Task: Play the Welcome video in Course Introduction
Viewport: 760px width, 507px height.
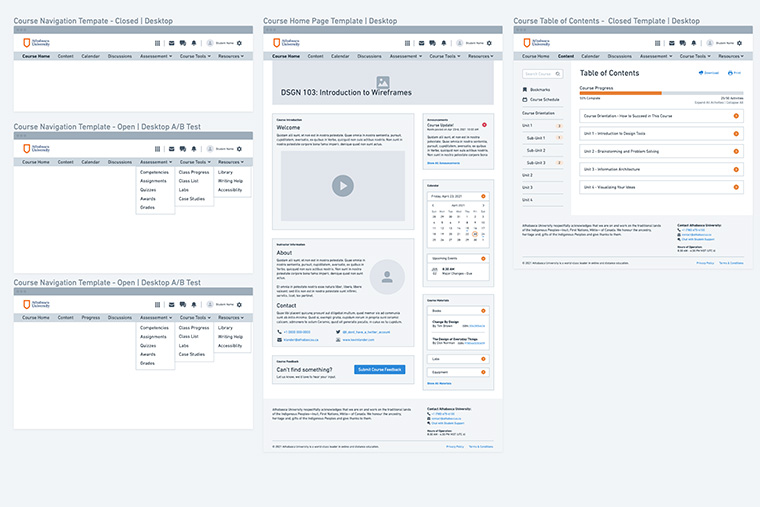Action: tap(343, 185)
